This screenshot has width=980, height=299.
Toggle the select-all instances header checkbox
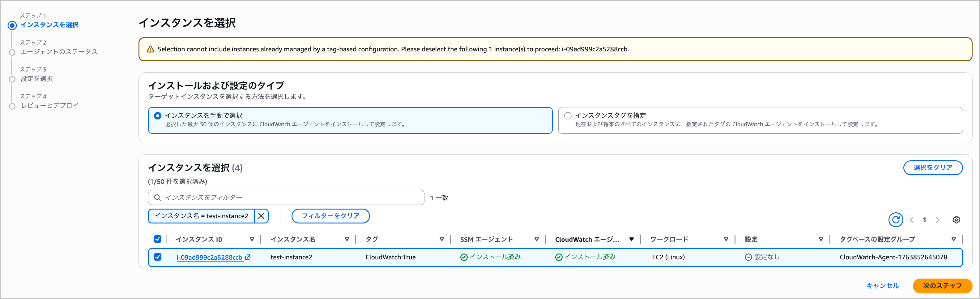[157, 239]
